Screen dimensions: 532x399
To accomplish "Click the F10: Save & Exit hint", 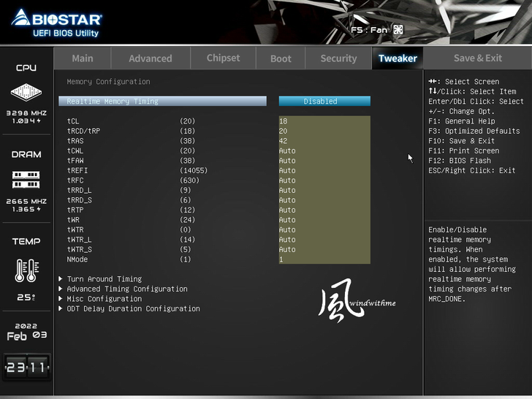I will pyautogui.click(x=461, y=141).
